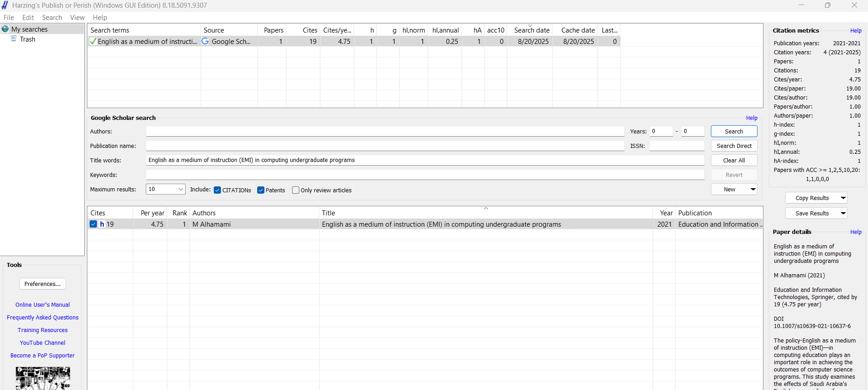
Task: Click the Publish or Perish app logo icon
Action: (5, 5)
